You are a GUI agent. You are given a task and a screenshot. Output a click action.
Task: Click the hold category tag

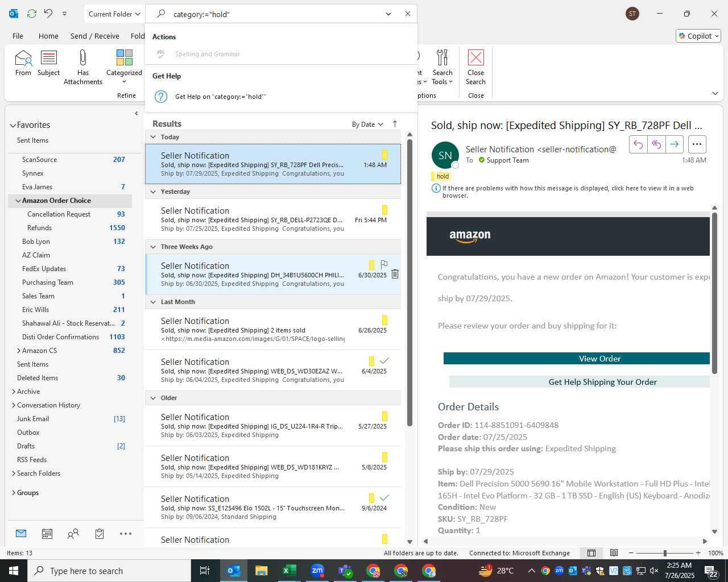(x=441, y=176)
